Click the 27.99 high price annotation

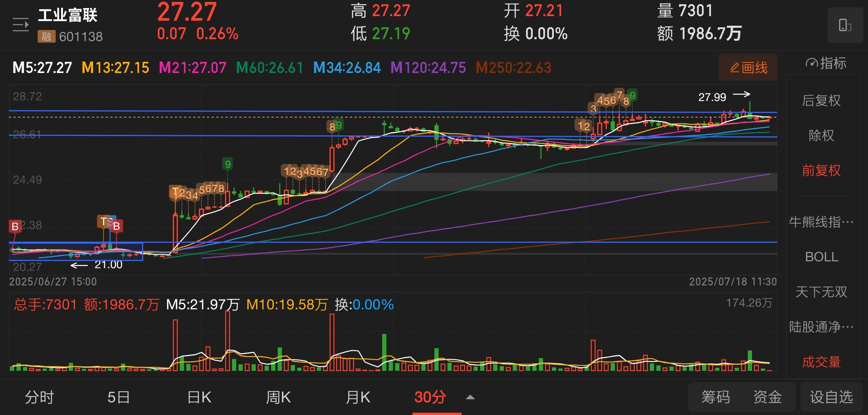click(x=712, y=97)
